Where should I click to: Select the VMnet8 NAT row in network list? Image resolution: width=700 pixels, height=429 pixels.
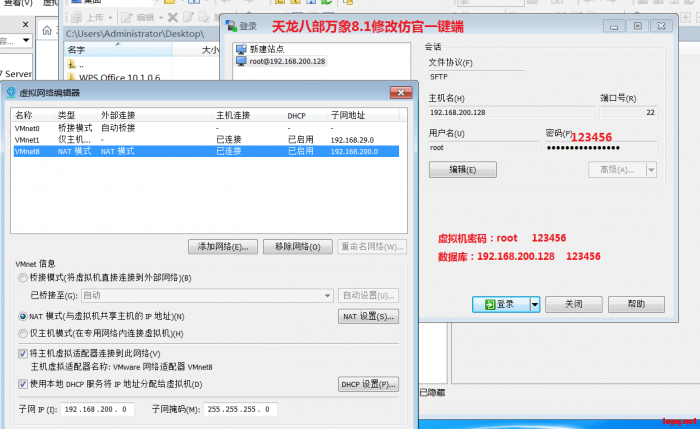coord(206,151)
